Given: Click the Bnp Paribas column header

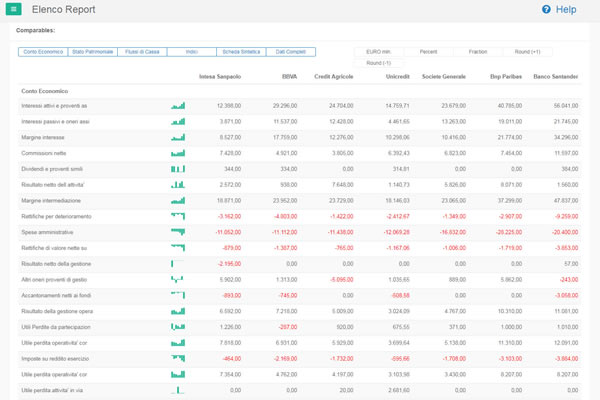Looking at the screenshot, I should click(506, 77).
